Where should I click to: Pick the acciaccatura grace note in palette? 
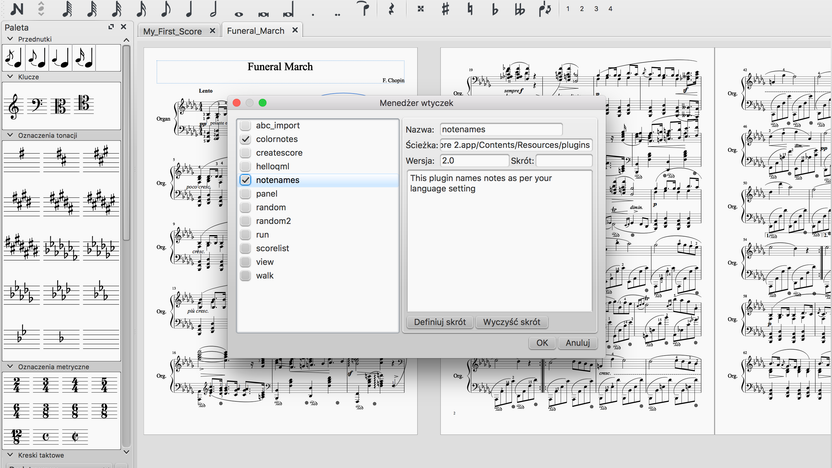click(x=14, y=58)
